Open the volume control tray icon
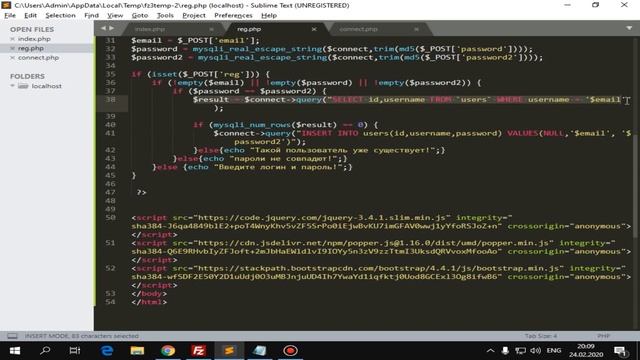This screenshot has width=640, height=360. click(x=535, y=351)
